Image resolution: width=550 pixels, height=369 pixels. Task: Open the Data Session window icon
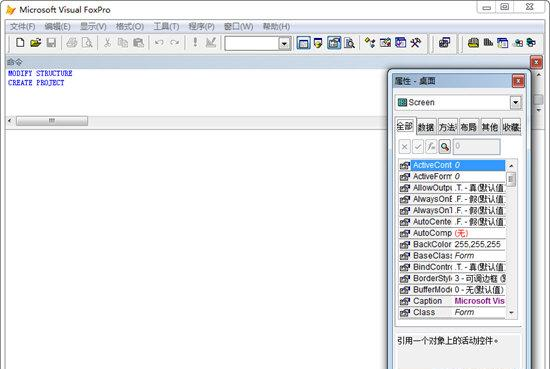point(318,43)
